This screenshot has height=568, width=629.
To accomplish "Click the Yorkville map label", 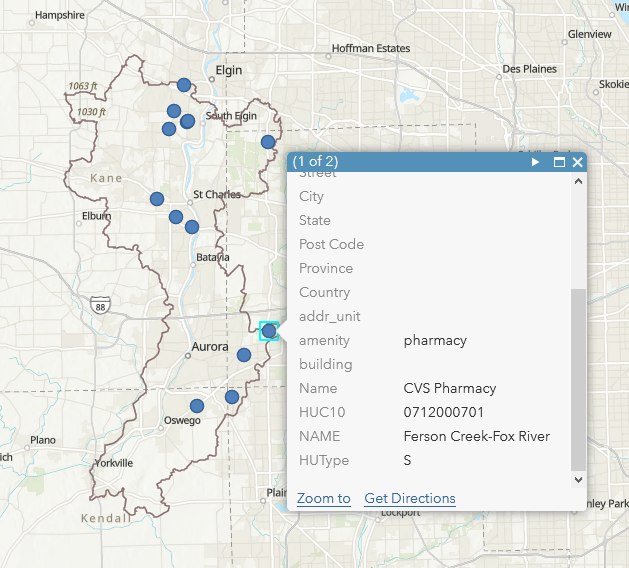I will (x=114, y=463).
